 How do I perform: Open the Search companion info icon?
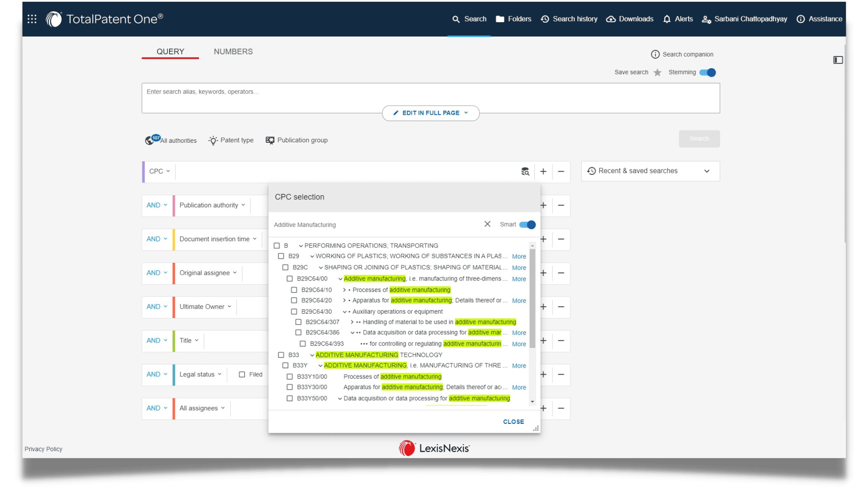click(x=655, y=54)
